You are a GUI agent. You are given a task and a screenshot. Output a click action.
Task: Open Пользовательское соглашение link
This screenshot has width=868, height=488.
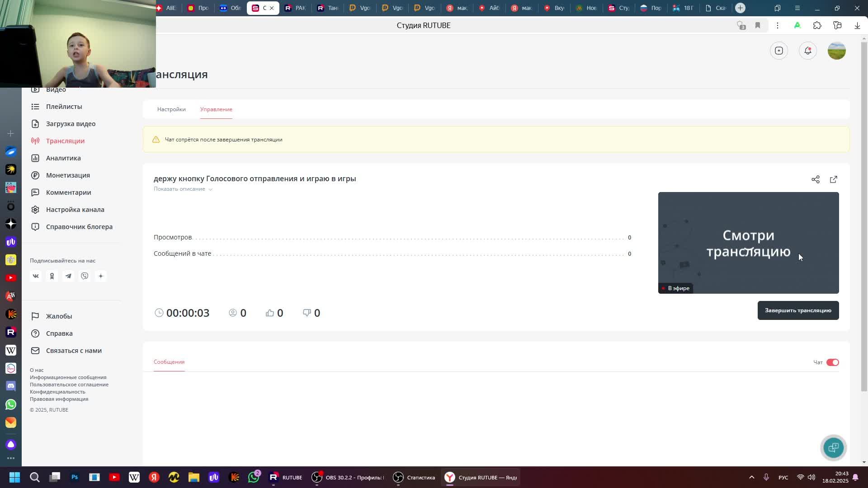coord(69,385)
